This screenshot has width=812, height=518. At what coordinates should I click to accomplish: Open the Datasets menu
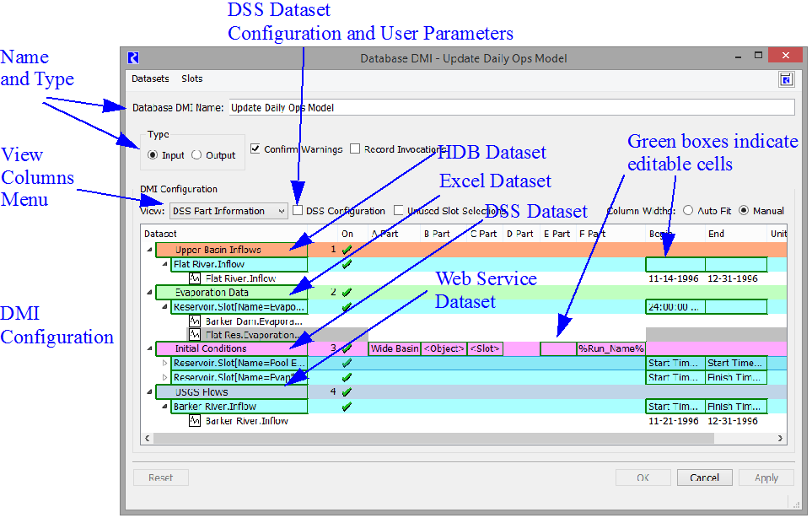(150, 78)
